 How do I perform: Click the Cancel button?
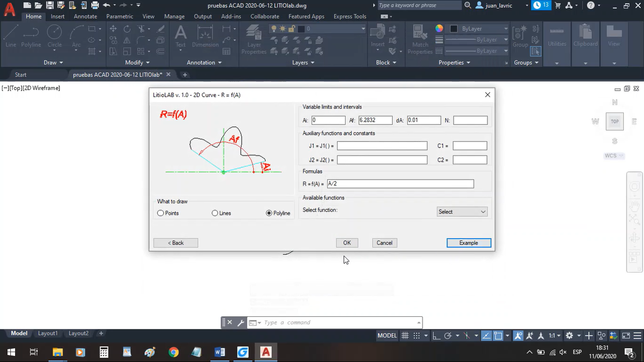click(384, 243)
